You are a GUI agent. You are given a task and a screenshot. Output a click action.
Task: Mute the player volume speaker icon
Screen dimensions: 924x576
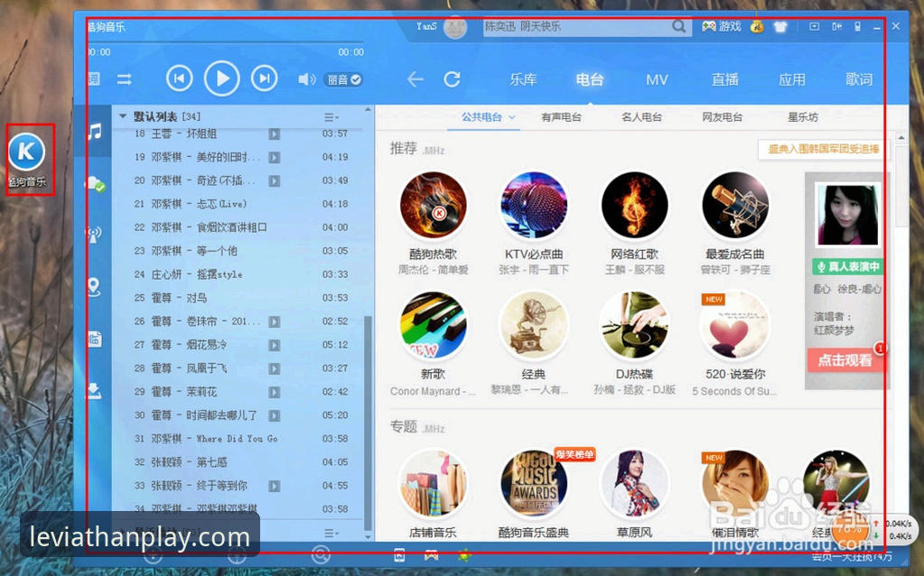(x=306, y=79)
